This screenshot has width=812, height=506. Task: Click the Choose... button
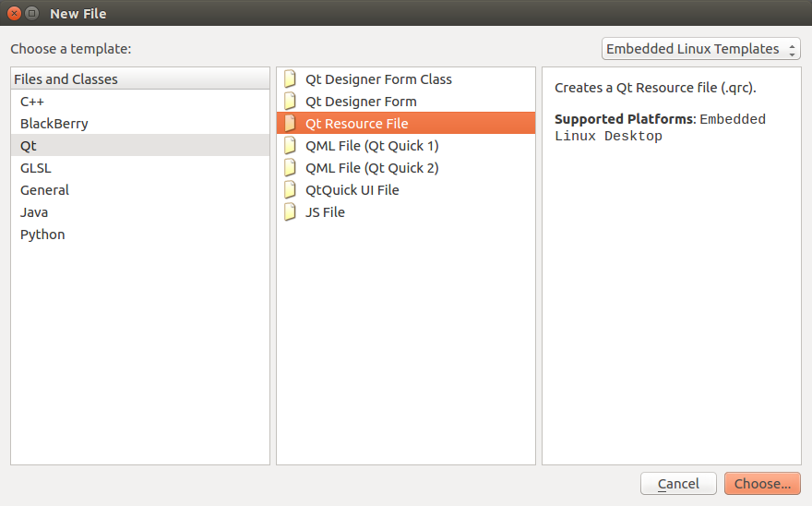click(762, 484)
